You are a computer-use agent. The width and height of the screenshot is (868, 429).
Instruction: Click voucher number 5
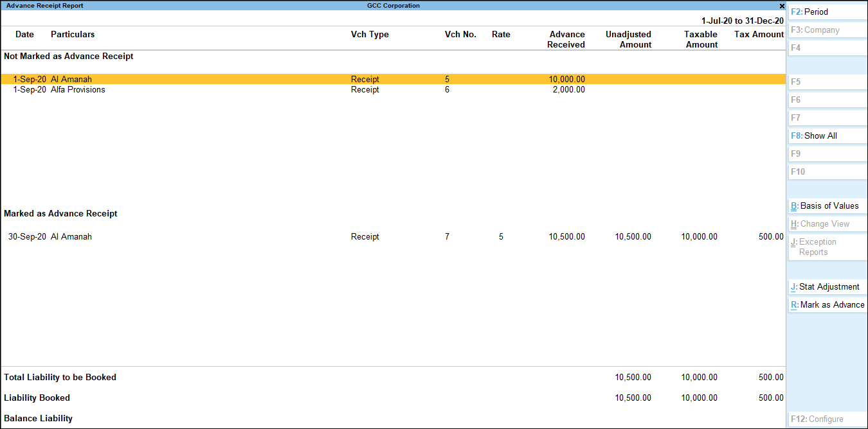pos(447,80)
